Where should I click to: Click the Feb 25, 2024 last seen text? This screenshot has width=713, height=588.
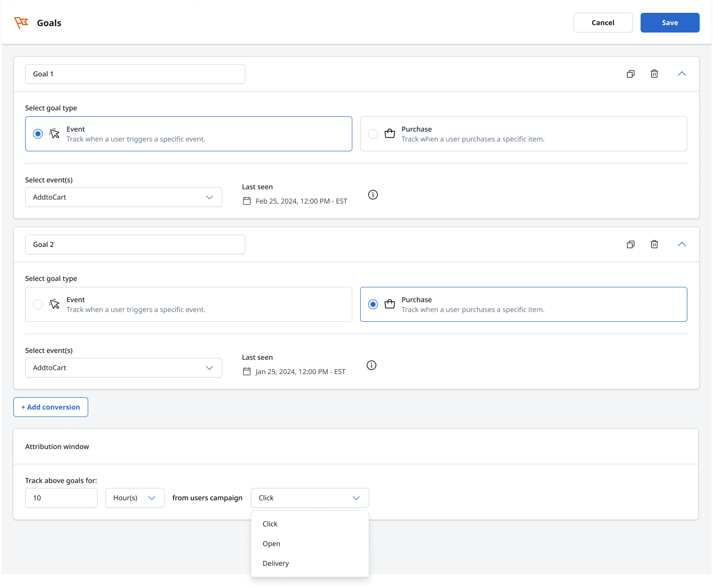(302, 201)
